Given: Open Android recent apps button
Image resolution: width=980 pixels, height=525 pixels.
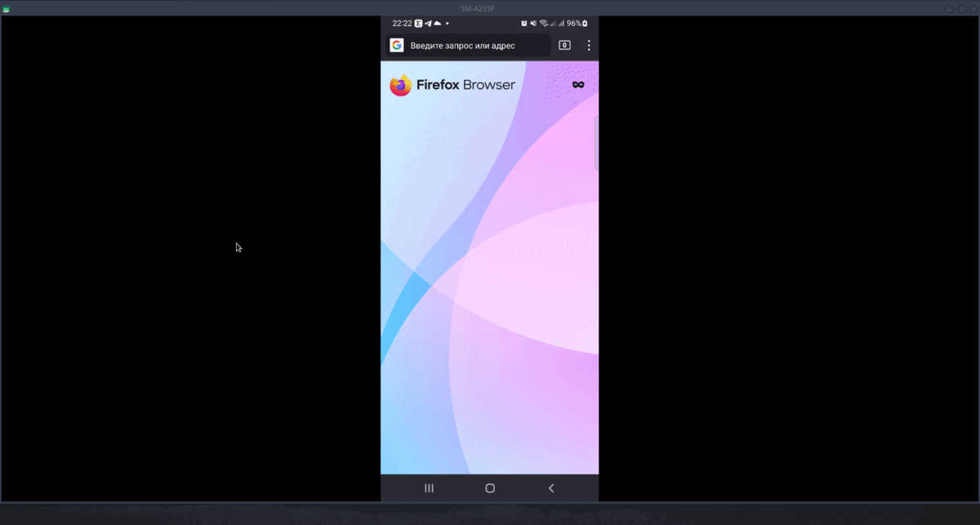Looking at the screenshot, I should tap(429, 488).
